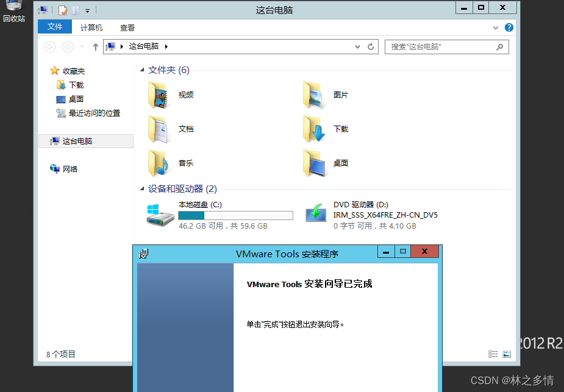This screenshot has width=564, height=392.
Task: Open the Customize Quick Access Toolbar dropdown
Action: pos(87,11)
